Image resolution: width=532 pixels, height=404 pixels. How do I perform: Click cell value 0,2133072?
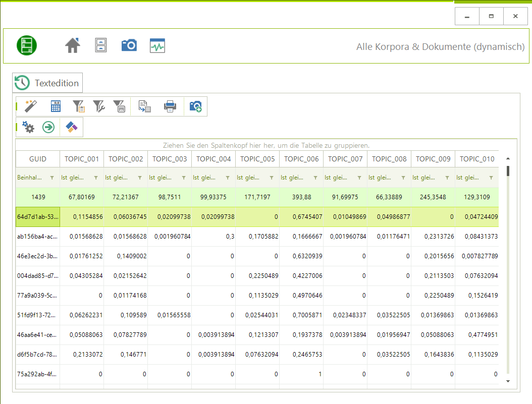82,354
